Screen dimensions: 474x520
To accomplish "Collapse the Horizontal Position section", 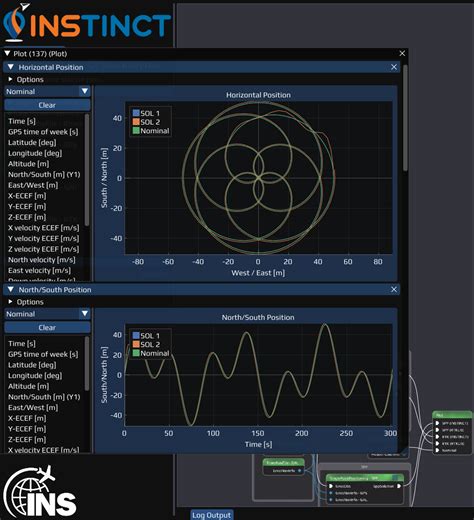I will coord(11,67).
